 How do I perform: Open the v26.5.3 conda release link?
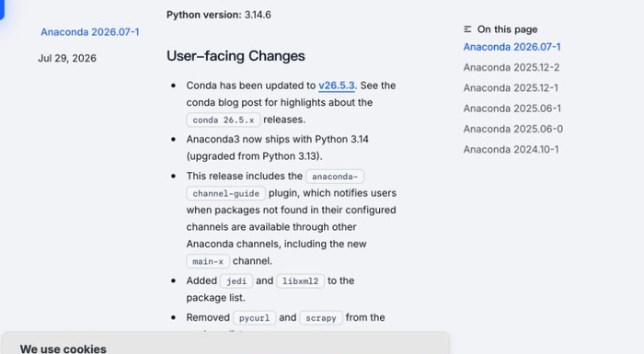click(x=337, y=86)
